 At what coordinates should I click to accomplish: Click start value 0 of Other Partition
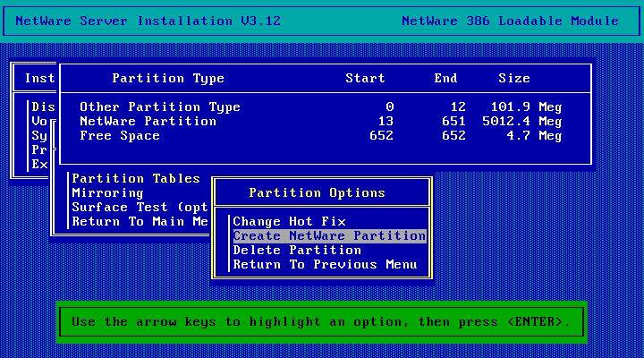(x=390, y=107)
